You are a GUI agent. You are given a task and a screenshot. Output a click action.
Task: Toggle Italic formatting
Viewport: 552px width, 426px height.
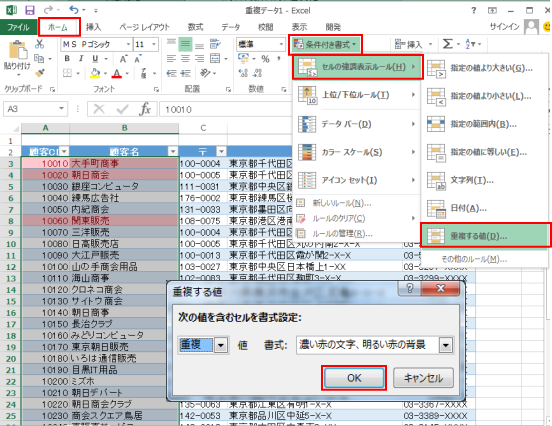(81, 59)
